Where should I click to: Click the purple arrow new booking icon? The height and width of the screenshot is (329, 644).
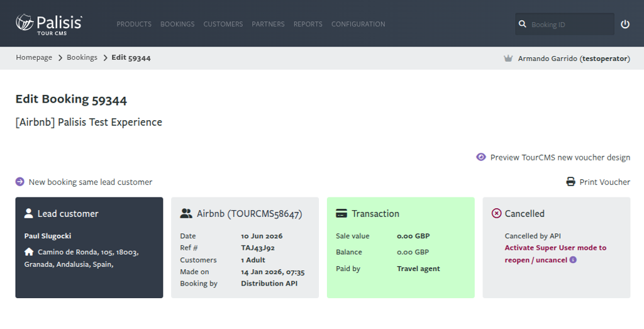[x=19, y=182]
